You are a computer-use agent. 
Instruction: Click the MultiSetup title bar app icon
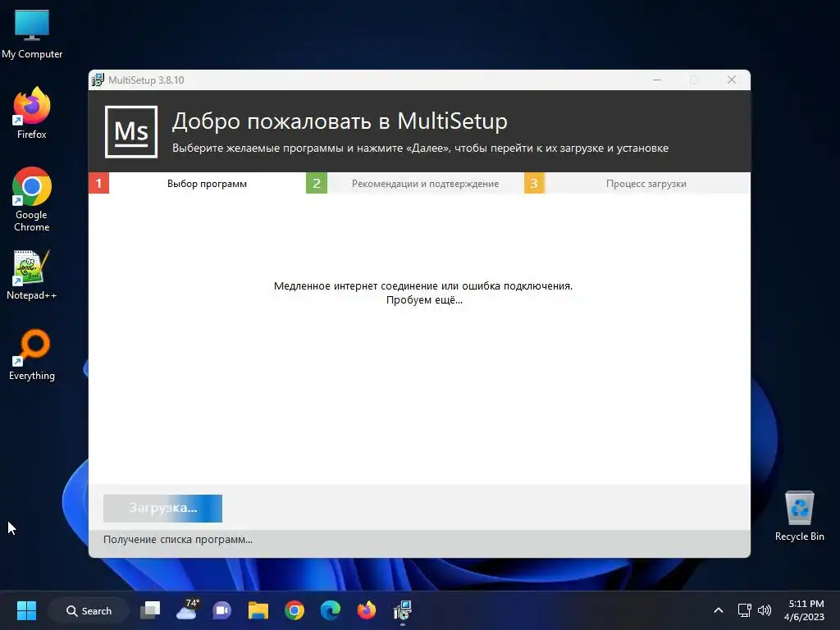pos(98,80)
